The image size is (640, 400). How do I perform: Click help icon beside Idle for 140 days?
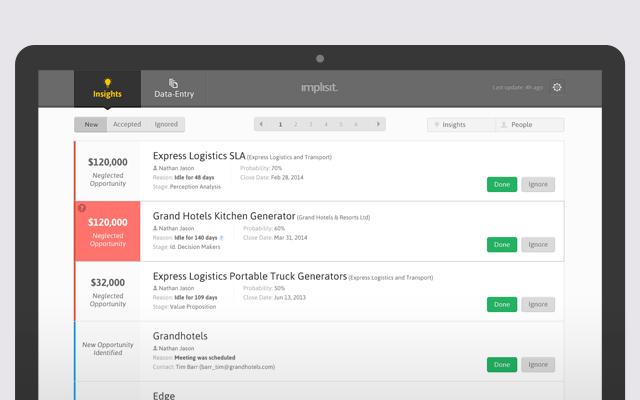pos(221,238)
